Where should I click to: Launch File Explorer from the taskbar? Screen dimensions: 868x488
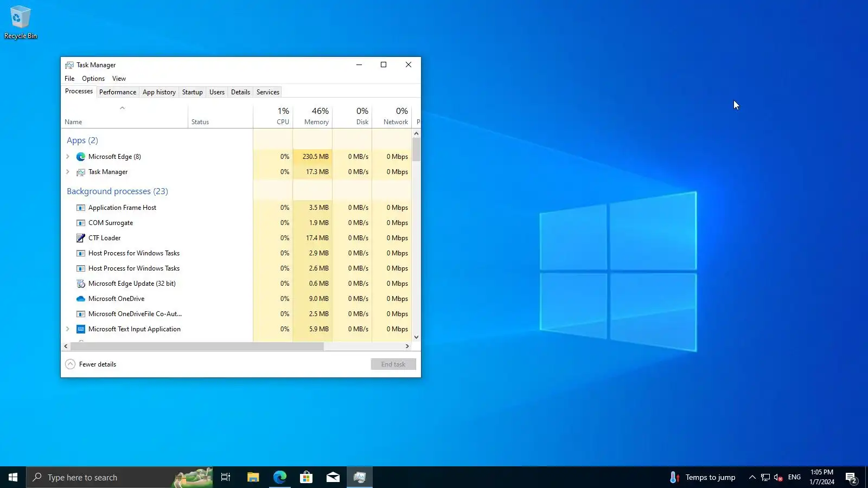[x=253, y=477]
